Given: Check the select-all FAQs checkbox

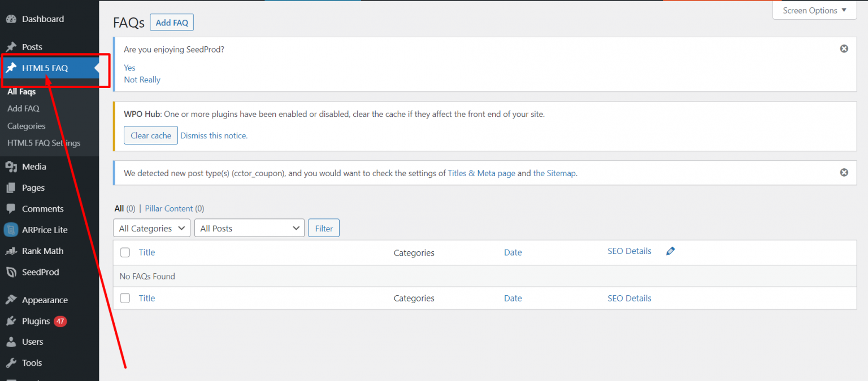Looking at the screenshot, I should pos(125,252).
